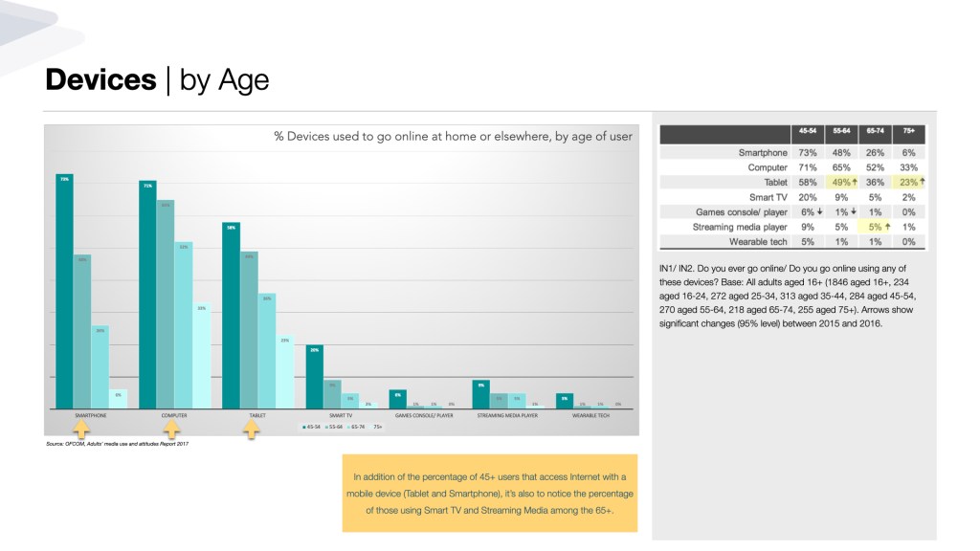Screen dimensions: 980x551
Task: Click the 45-54 legend color swatch
Action: [x=304, y=427]
